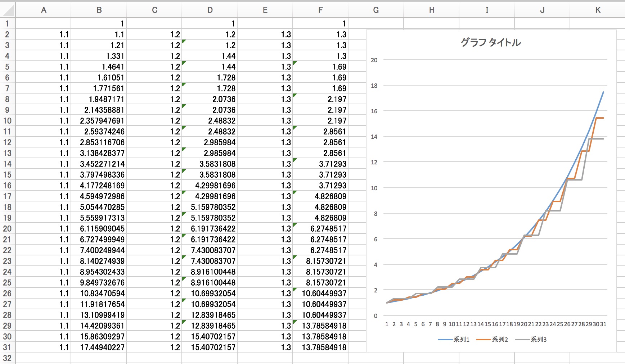The height and width of the screenshot is (364, 625).
Task: Click the select-all corner triangle
Action: pos(8,10)
